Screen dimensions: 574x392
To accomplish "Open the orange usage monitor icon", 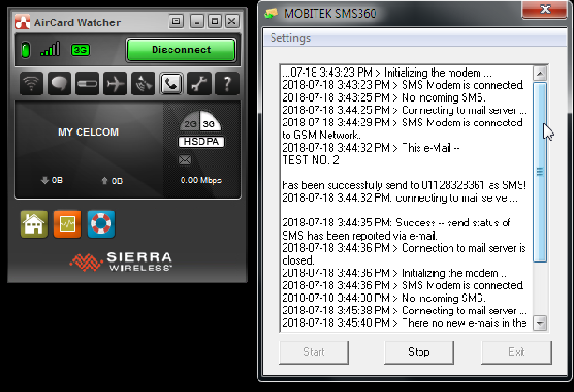I will [x=66, y=224].
